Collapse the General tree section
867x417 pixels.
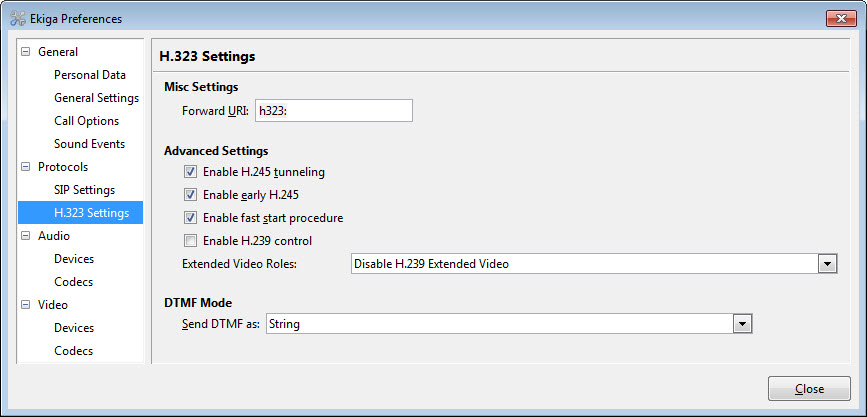click(25, 52)
